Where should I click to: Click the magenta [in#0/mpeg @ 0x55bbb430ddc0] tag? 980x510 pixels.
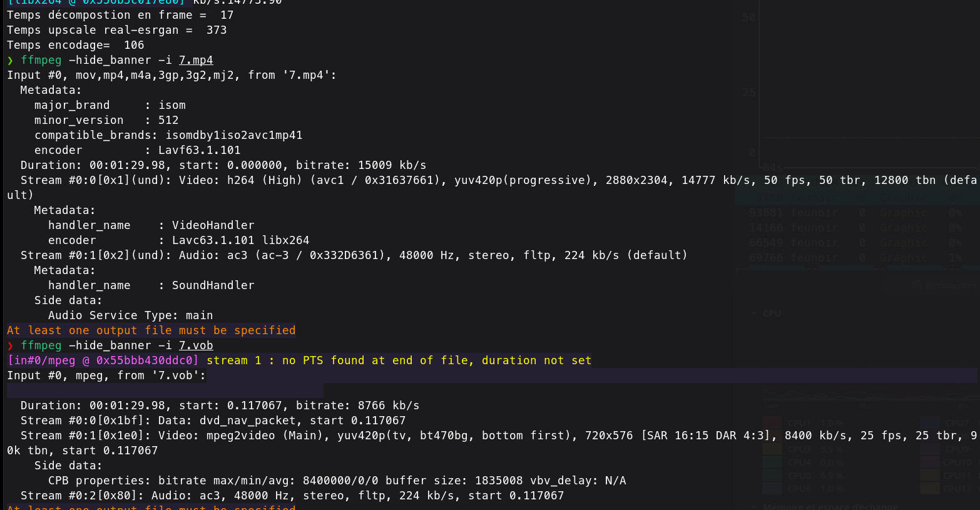click(x=103, y=360)
